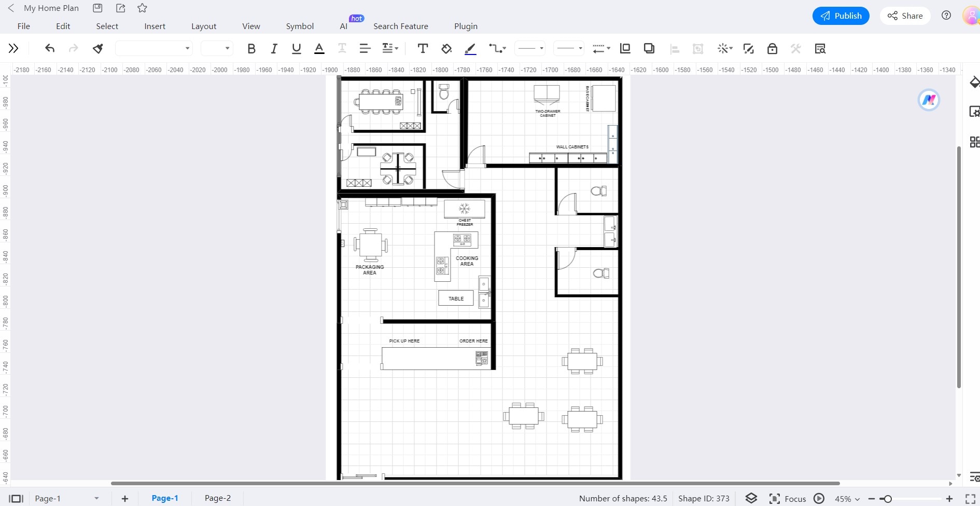Open the dash type dropdown
The width and height of the screenshot is (980, 506).
pyautogui.click(x=569, y=48)
